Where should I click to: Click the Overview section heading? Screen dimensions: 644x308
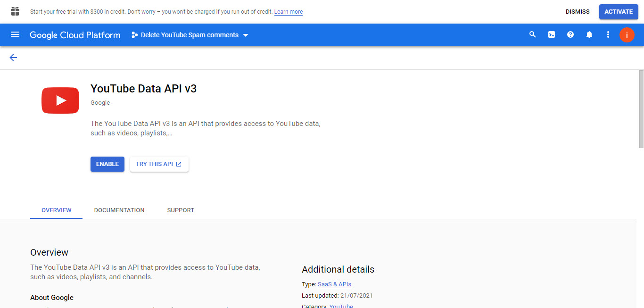point(49,252)
